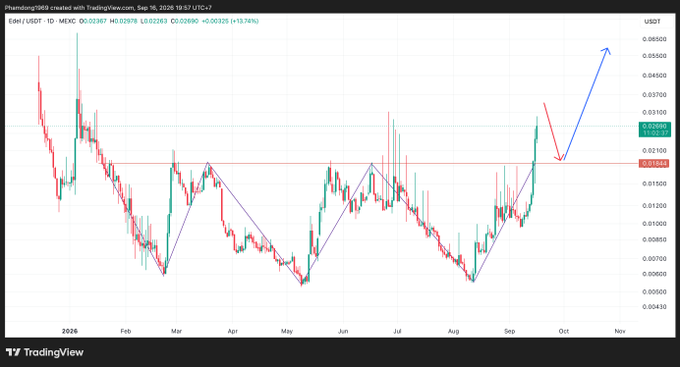This screenshot has width=680, height=367.
Task: Click the Oct label on time axis
Action: (x=563, y=331)
